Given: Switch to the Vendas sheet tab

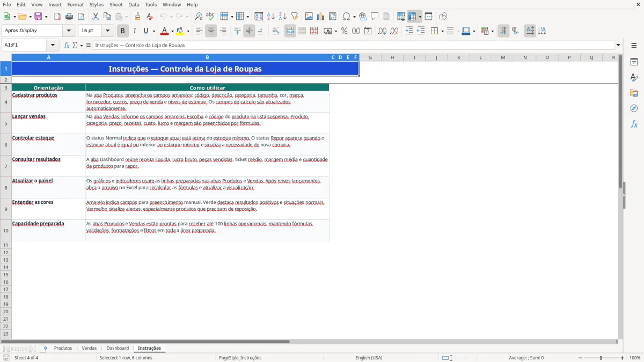Looking at the screenshot, I should pyautogui.click(x=89, y=349).
